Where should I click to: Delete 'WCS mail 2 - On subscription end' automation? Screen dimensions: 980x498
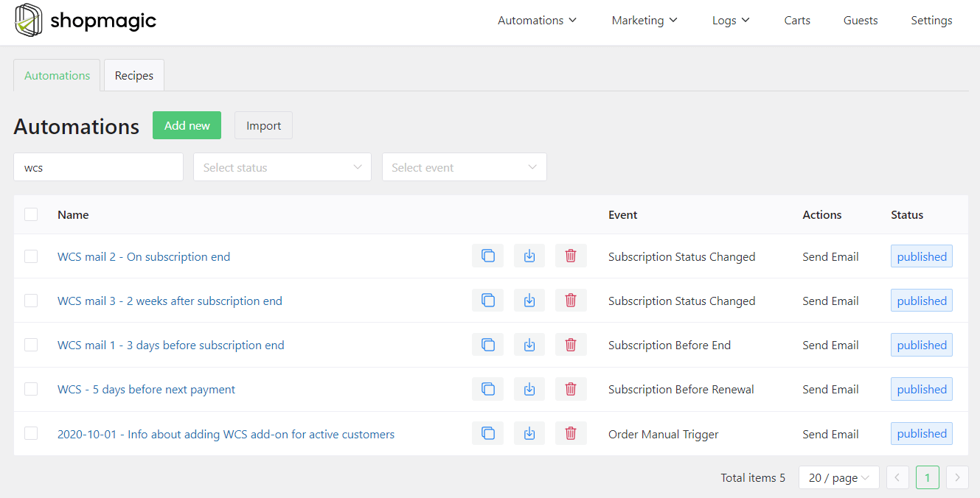pos(571,256)
